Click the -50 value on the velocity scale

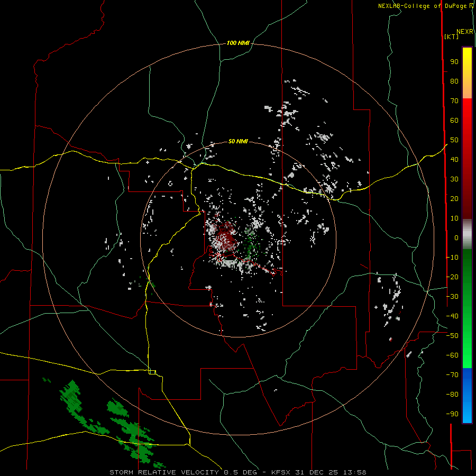click(452, 335)
